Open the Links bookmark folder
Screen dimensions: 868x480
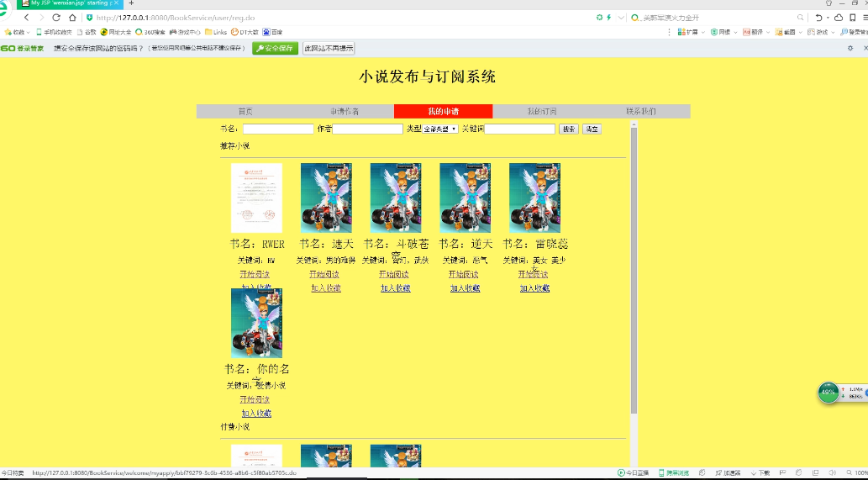point(216,32)
